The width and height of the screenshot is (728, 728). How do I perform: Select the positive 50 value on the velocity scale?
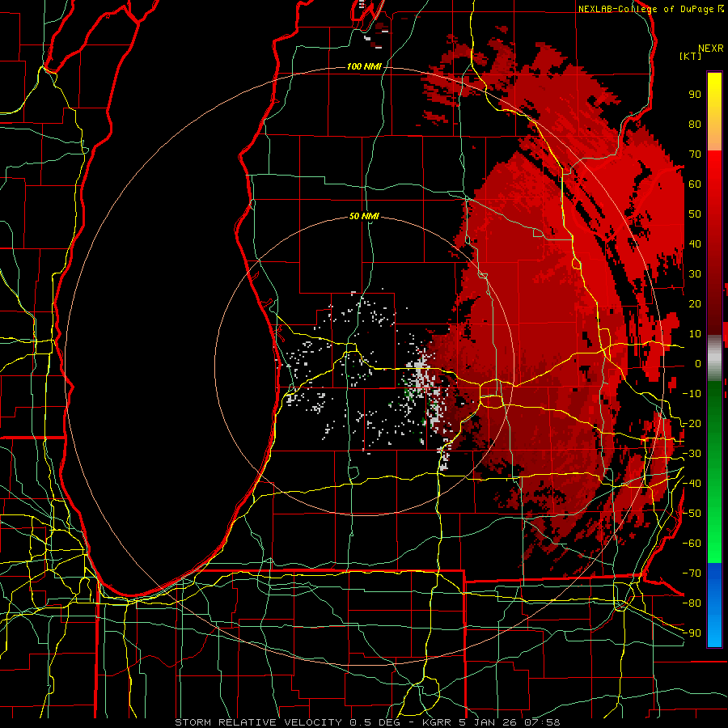695,214
